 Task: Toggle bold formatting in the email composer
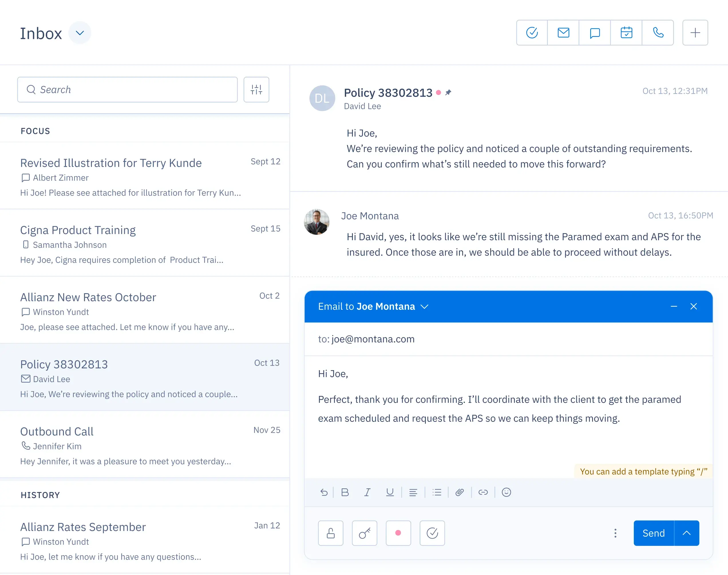click(345, 492)
